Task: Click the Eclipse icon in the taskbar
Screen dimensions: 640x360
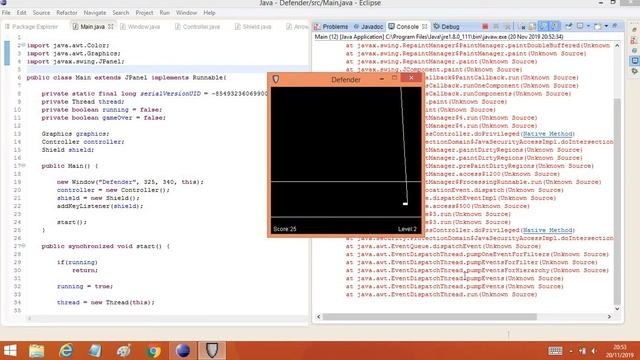Action: (x=183, y=351)
